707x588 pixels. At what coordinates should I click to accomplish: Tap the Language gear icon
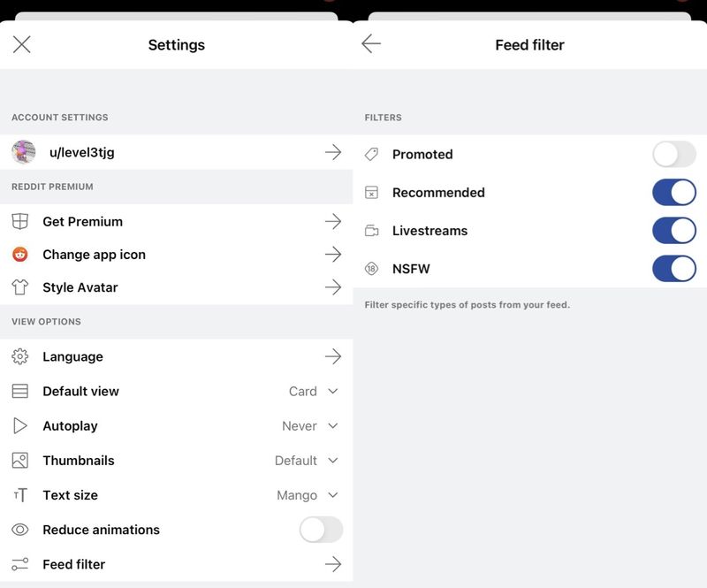19,356
